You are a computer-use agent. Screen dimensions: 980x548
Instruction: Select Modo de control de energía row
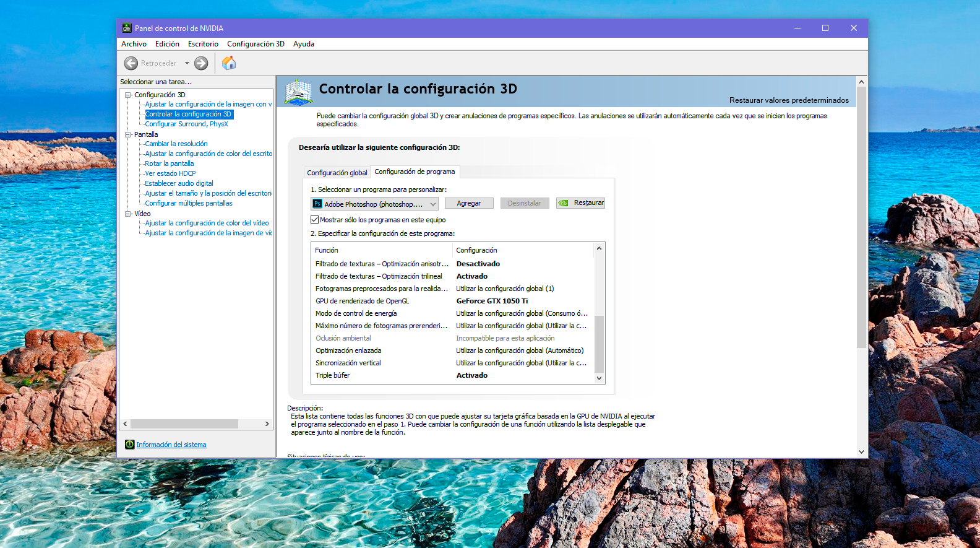pos(453,313)
